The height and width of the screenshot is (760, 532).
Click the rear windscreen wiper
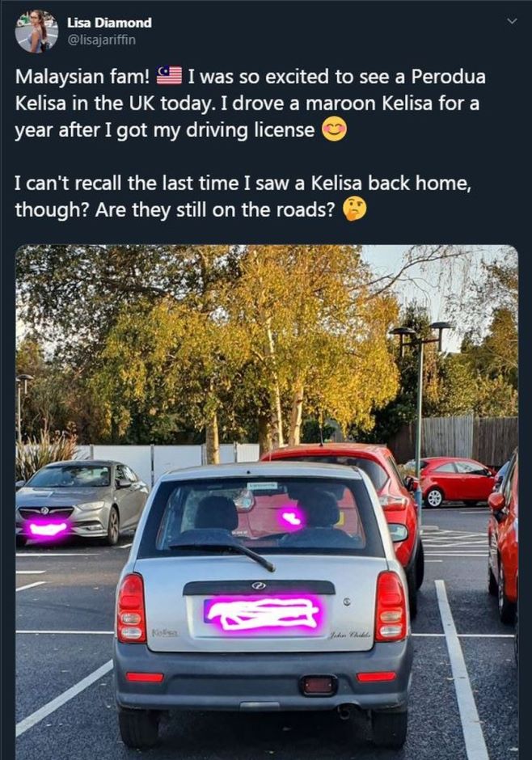coord(223,552)
